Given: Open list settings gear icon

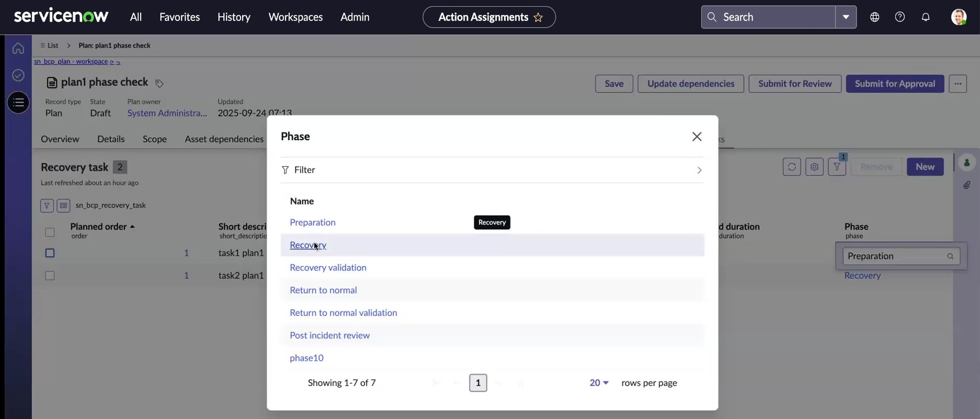Looking at the screenshot, I should tap(814, 167).
